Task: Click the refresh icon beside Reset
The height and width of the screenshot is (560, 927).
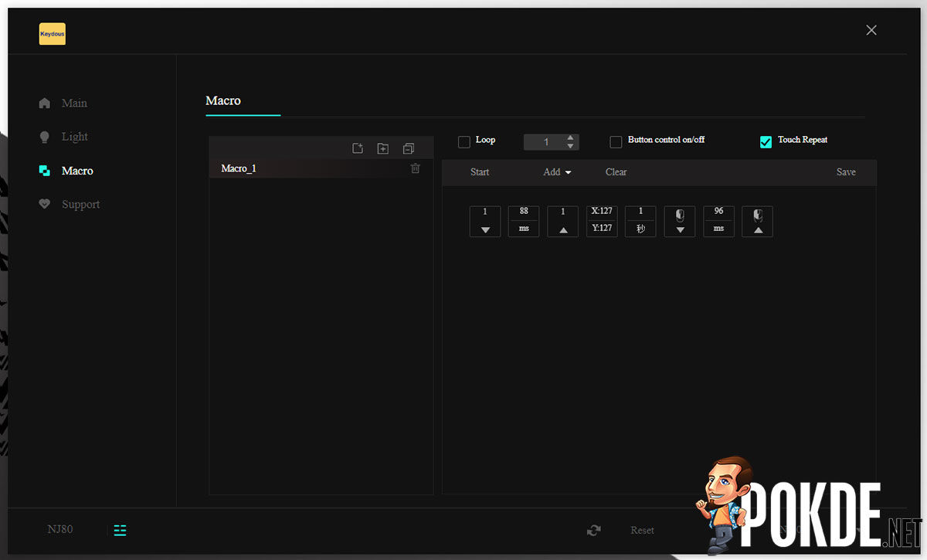Action: (593, 531)
